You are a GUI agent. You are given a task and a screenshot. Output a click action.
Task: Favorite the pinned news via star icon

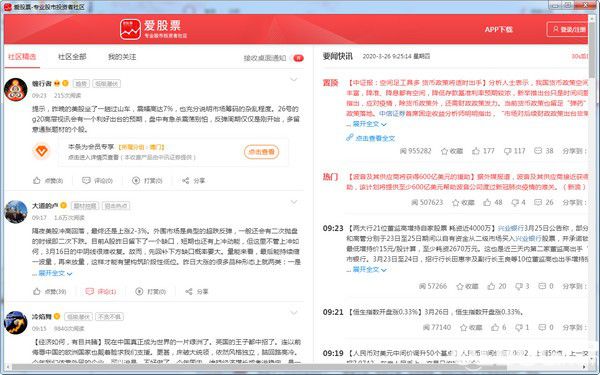[x=444, y=151]
